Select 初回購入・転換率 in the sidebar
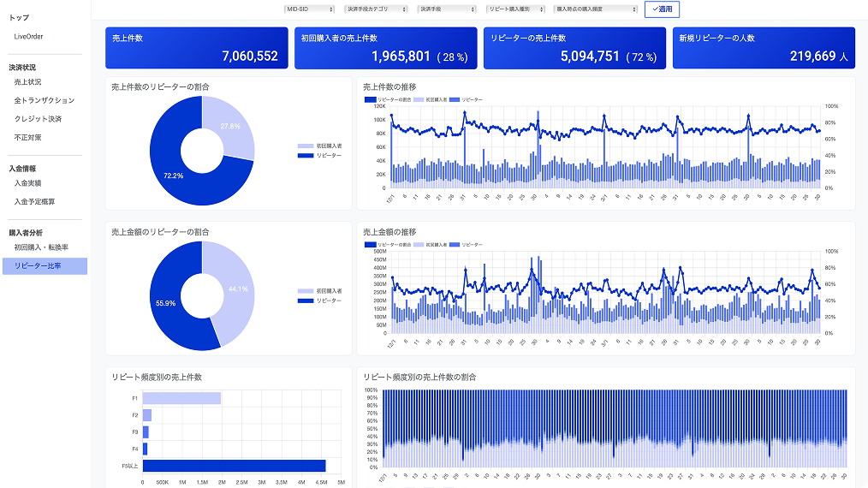 (x=41, y=247)
